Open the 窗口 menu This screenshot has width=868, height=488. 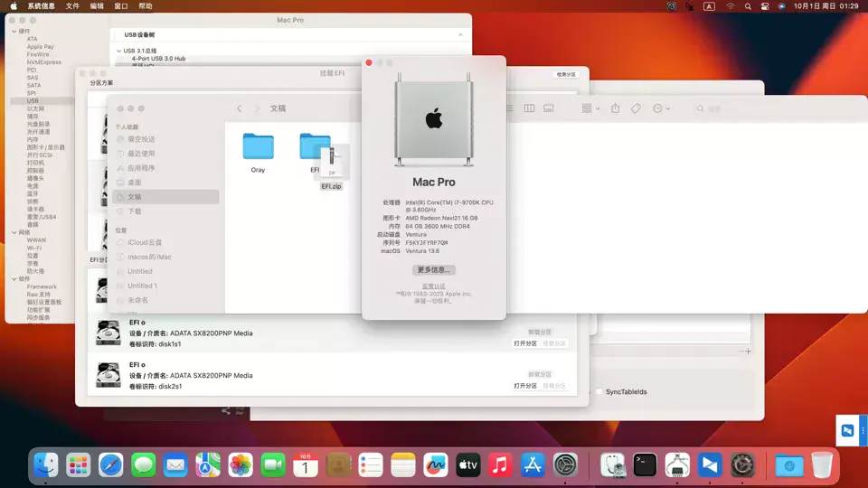120,6
